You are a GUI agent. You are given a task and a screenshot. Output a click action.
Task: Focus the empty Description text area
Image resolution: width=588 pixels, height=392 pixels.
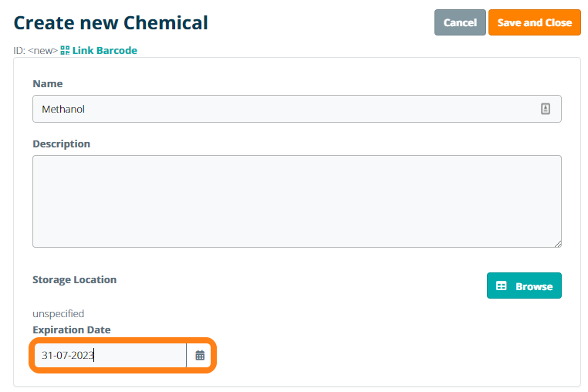[x=296, y=201]
